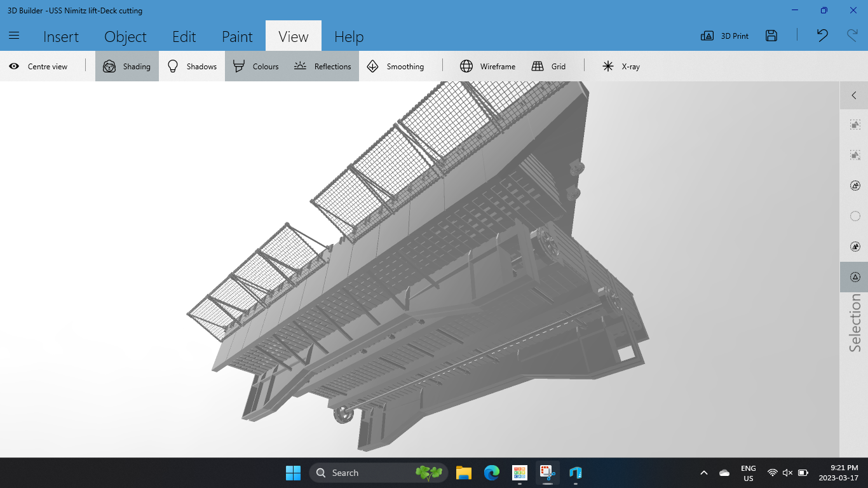Open the Insert tab
Viewport: 868px width, 488px height.
pos(61,36)
